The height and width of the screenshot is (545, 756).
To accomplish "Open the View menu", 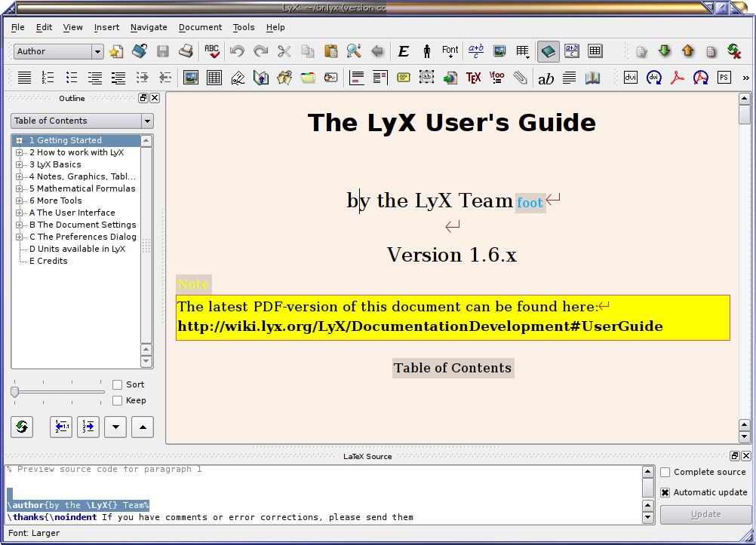I will pos(72,27).
